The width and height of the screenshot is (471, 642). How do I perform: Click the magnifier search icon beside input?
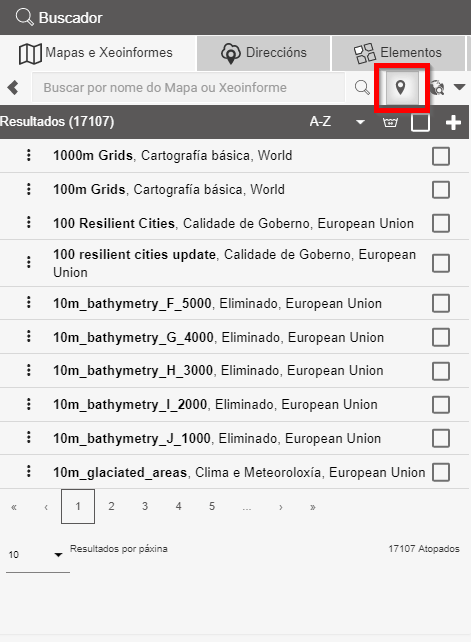(x=362, y=87)
